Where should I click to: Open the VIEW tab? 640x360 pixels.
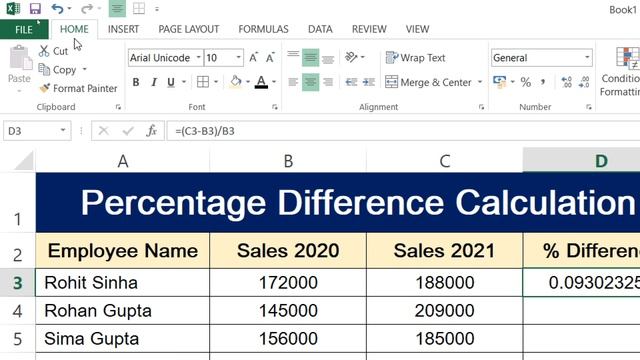coord(417,29)
